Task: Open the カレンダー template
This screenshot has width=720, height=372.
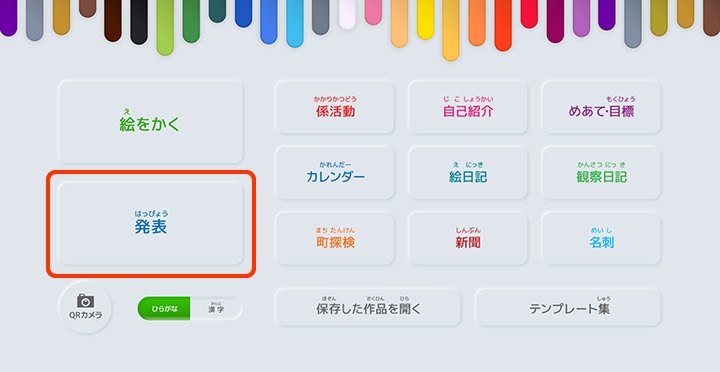Action: tap(335, 173)
